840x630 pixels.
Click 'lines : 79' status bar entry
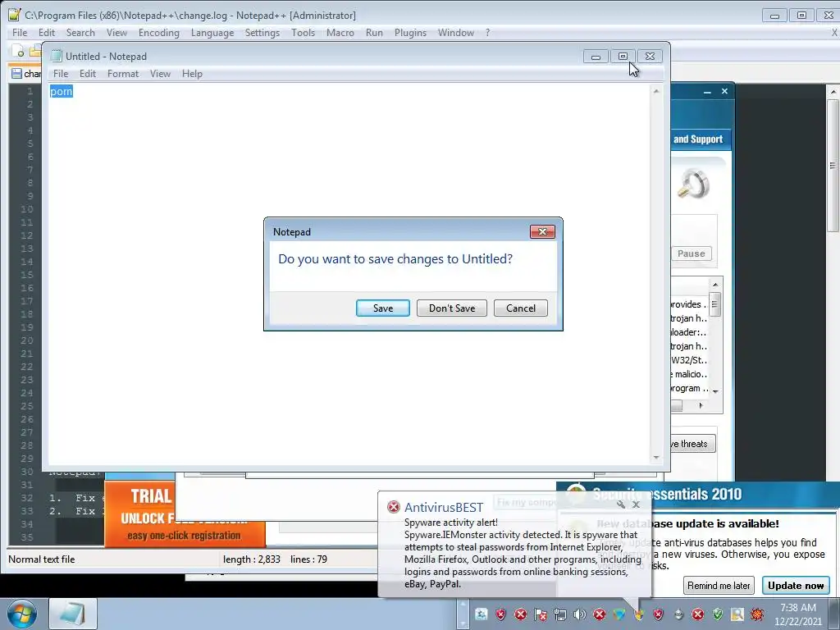click(x=308, y=559)
